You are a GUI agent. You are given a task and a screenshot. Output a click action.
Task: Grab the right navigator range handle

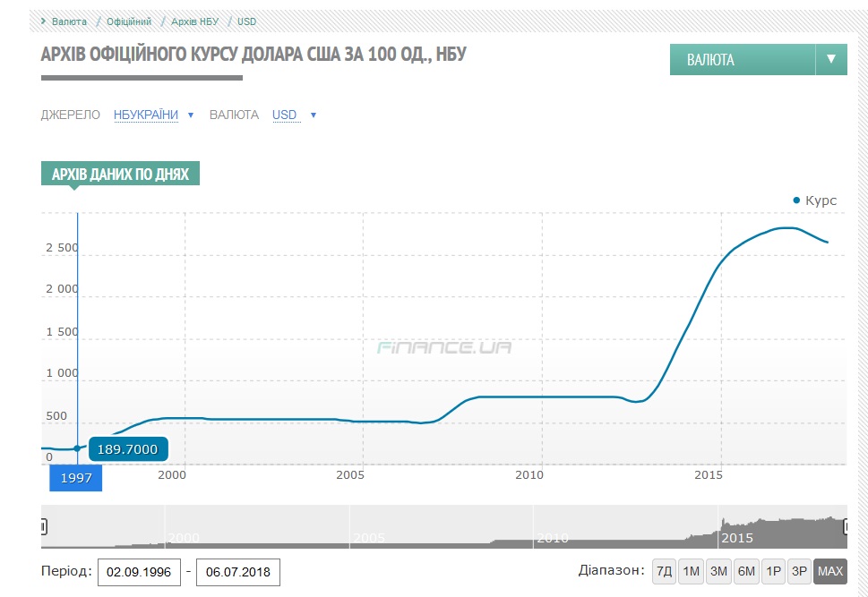846,527
